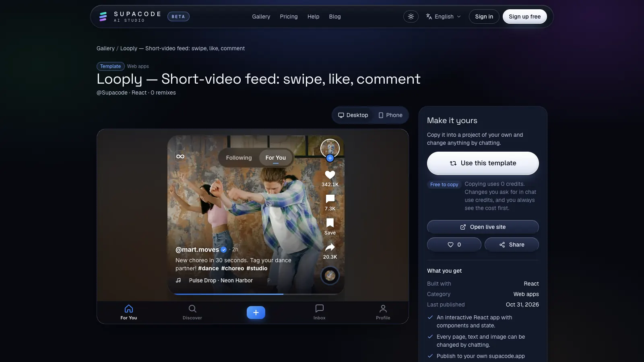Click the Use this template button
Screen dimensions: 644x362
(483, 163)
